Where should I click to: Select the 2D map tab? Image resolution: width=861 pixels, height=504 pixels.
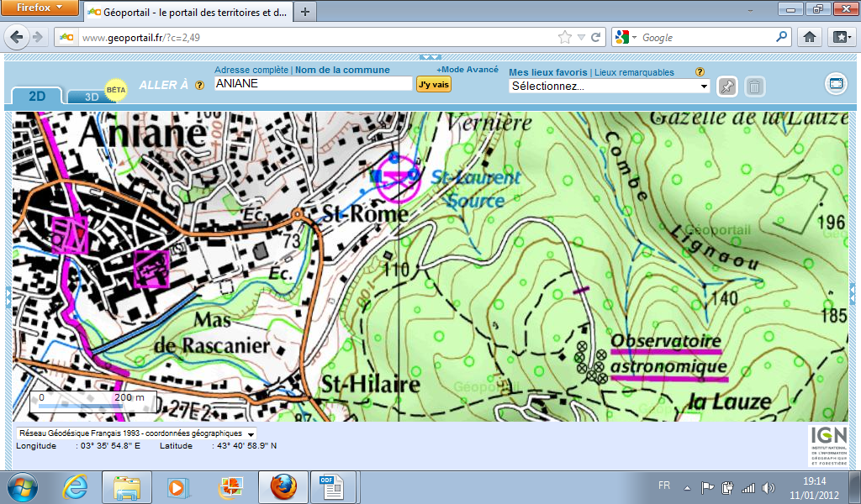[37, 96]
